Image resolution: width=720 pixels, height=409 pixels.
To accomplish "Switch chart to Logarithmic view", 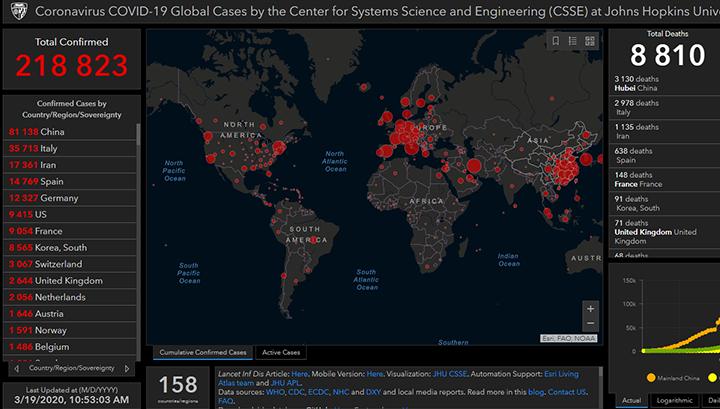I will tap(672, 400).
